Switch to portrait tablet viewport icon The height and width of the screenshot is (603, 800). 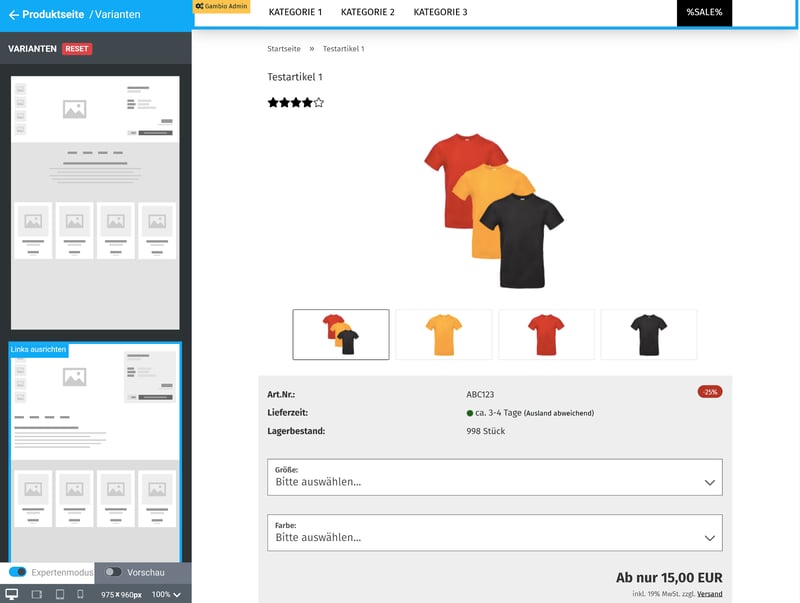coord(59,594)
